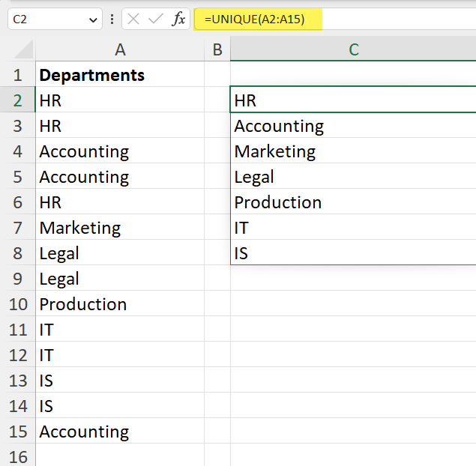
Task: Select row 13 header
Action: click(x=17, y=381)
